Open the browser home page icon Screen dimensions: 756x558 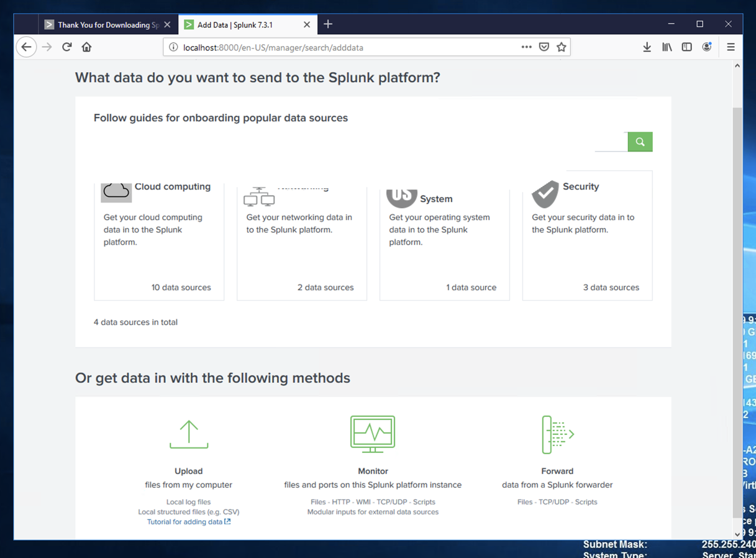(x=87, y=47)
